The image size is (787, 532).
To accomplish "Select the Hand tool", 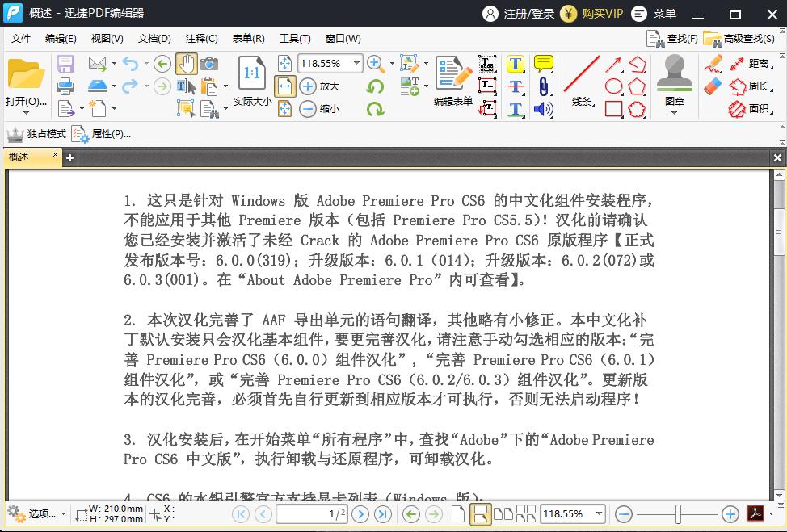I will 186,64.
